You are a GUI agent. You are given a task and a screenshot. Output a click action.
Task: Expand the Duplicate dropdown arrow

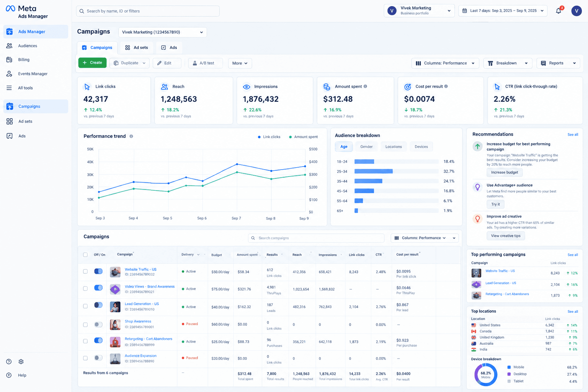(x=144, y=63)
